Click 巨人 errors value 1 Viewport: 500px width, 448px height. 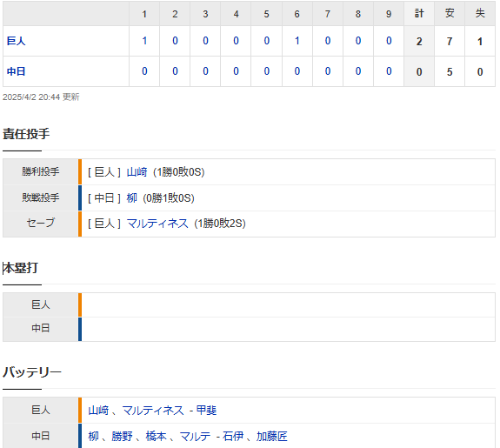(480, 42)
